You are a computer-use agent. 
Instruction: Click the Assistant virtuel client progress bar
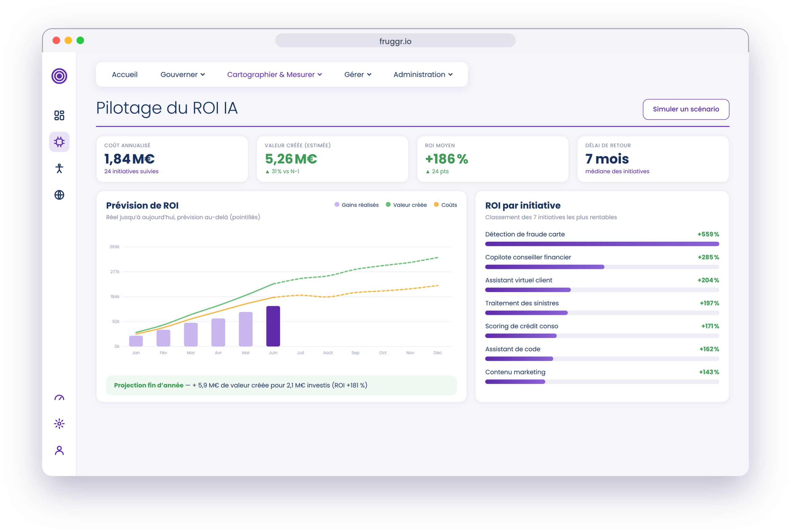point(602,290)
